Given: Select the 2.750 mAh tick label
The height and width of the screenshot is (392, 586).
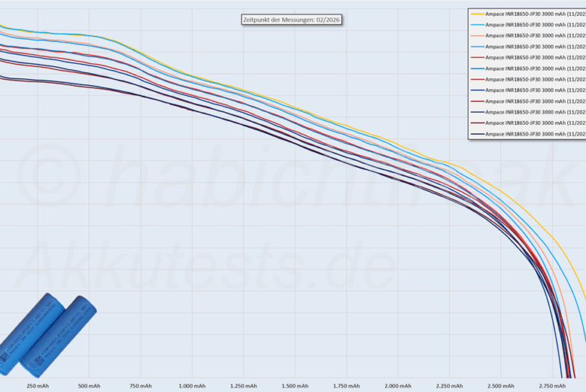Looking at the screenshot, I should [x=551, y=386].
